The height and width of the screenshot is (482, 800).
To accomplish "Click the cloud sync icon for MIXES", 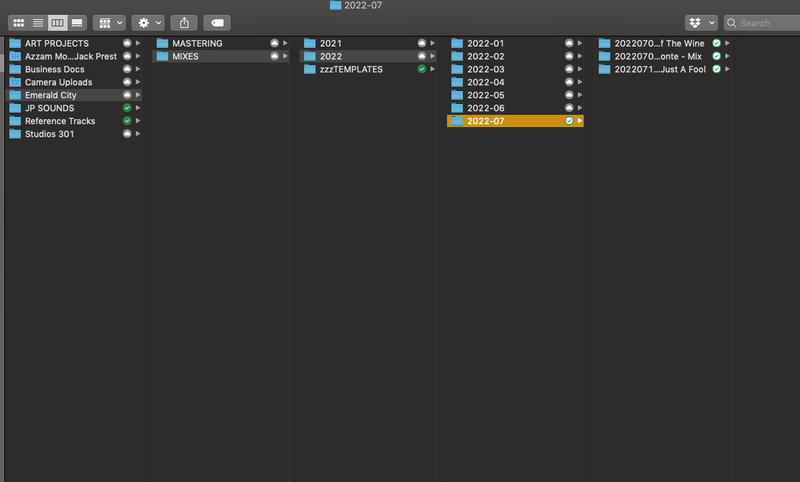I will click(274, 56).
